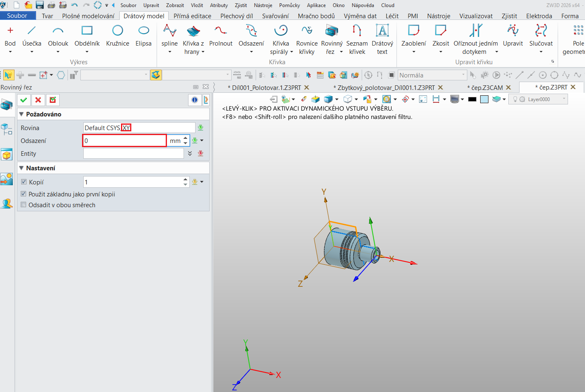Click the Oříznout jedním dotykem button
Screen dimensions: 585x392
[476, 40]
